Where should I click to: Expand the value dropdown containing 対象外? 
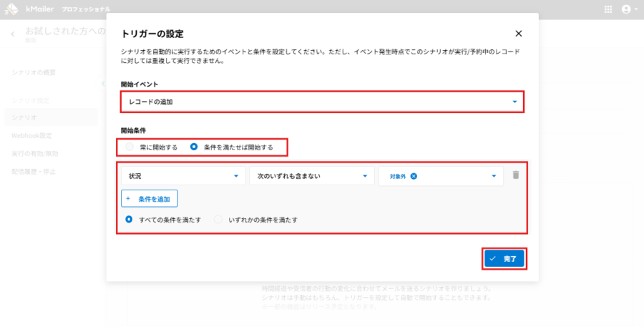pos(492,176)
